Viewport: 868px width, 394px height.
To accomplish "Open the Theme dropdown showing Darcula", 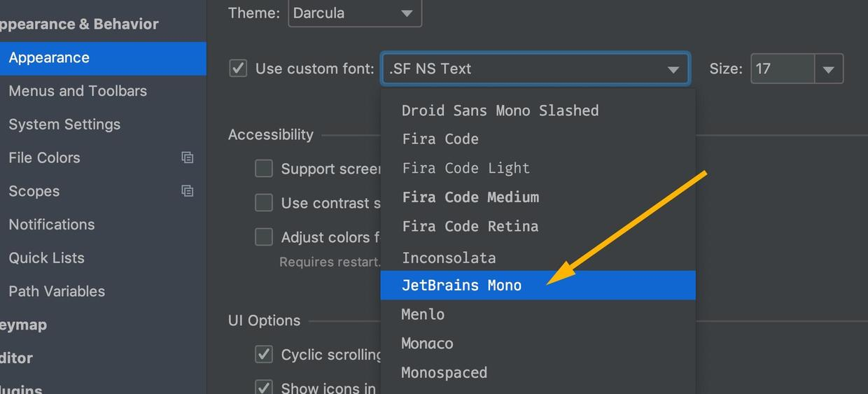I will pyautogui.click(x=354, y=13).
